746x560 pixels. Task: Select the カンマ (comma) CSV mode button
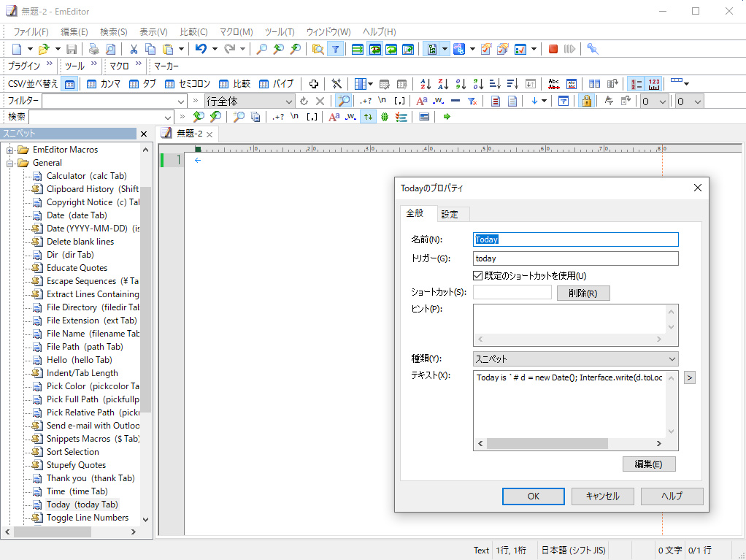coord(103,84)
